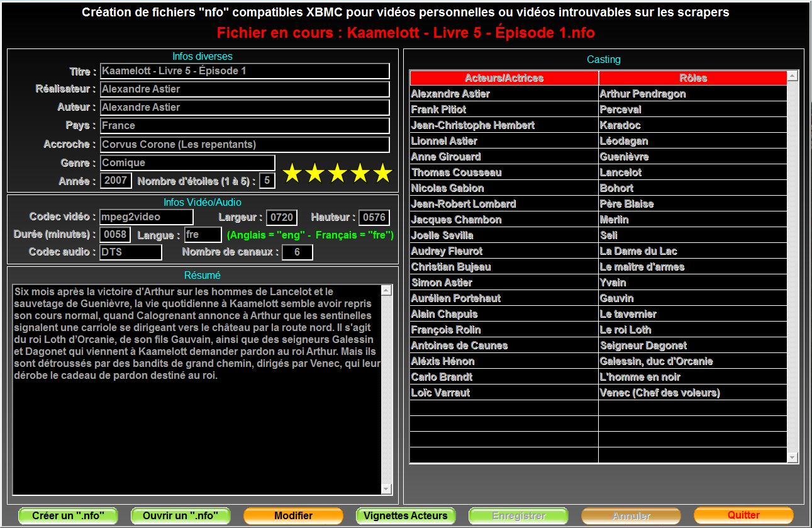
Task: Select actor cell Carlo Brandt
Action: tap(504, 377)
